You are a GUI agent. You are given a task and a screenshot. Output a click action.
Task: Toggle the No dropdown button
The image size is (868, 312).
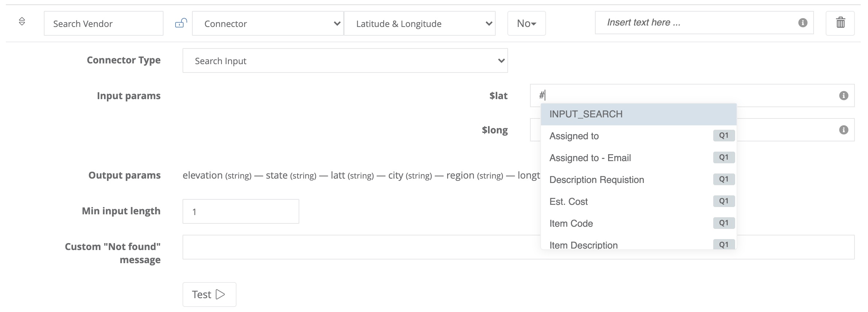(526, 24)
